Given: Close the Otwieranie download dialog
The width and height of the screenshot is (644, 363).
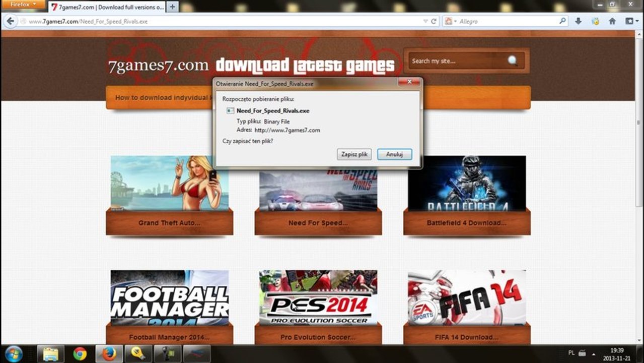Looking at the screenshot, I should [409, 82].
